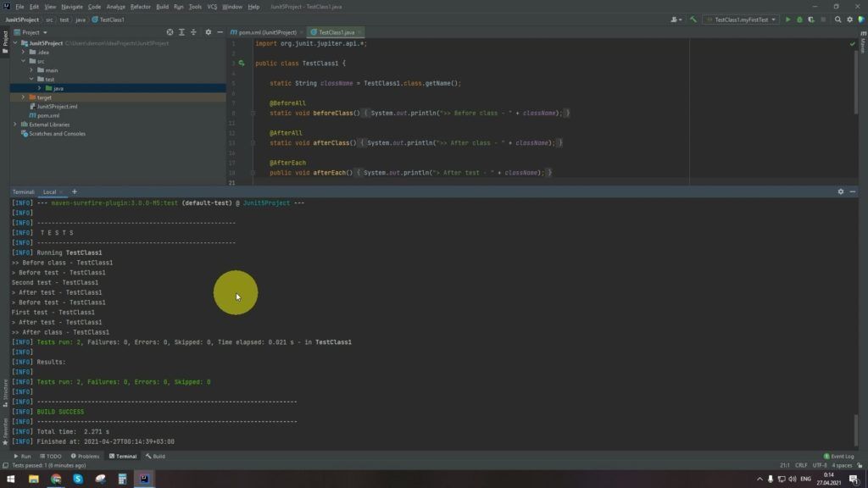Viewport: 868px width, 488px height.
Task: Expand the target folder in tree
Action: 23,97
